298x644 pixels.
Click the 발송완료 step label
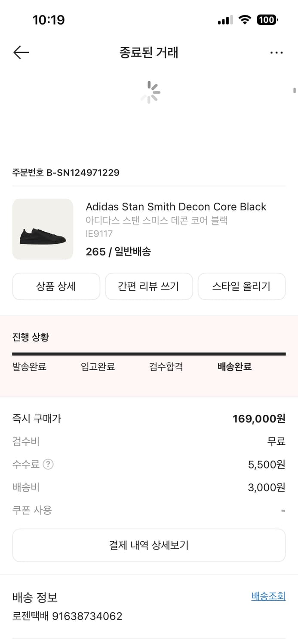click(x=29, y=367)
